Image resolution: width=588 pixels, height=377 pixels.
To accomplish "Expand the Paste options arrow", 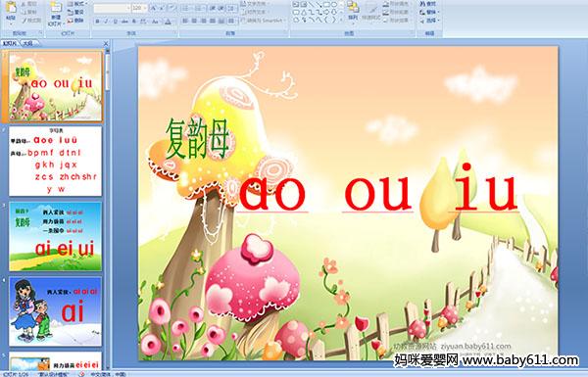I will pyautogui.click(x=11, y=24).
